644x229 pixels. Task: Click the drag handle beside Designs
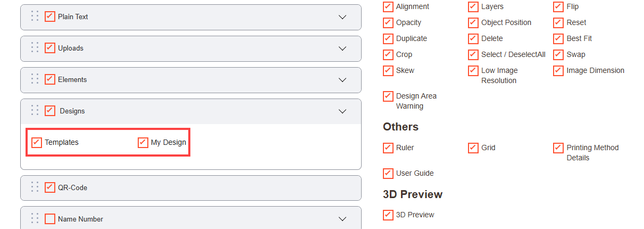[35, 111]
